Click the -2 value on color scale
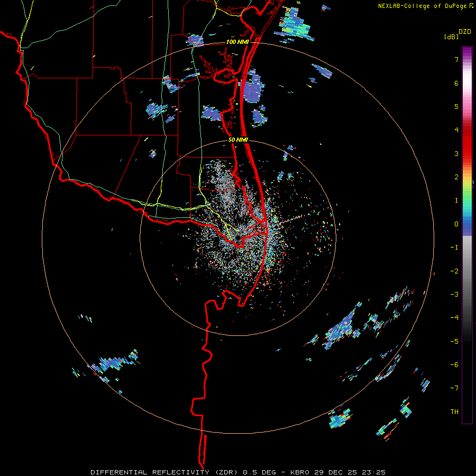 pyautogui.click(x=454, y=271)
